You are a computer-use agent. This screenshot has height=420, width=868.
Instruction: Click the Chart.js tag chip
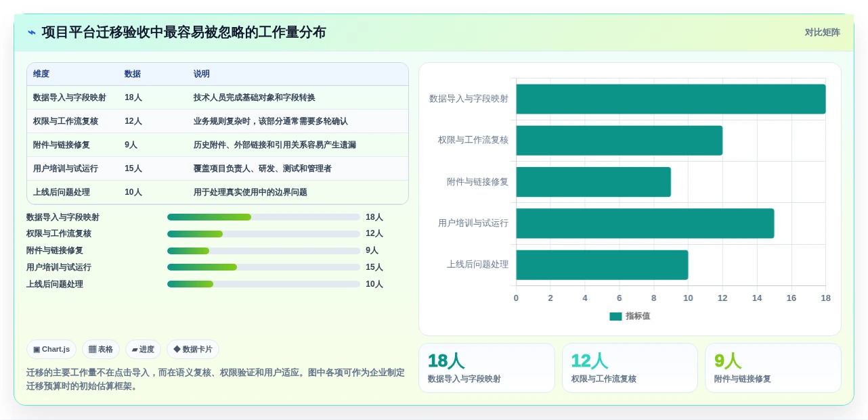click(51, 350)
